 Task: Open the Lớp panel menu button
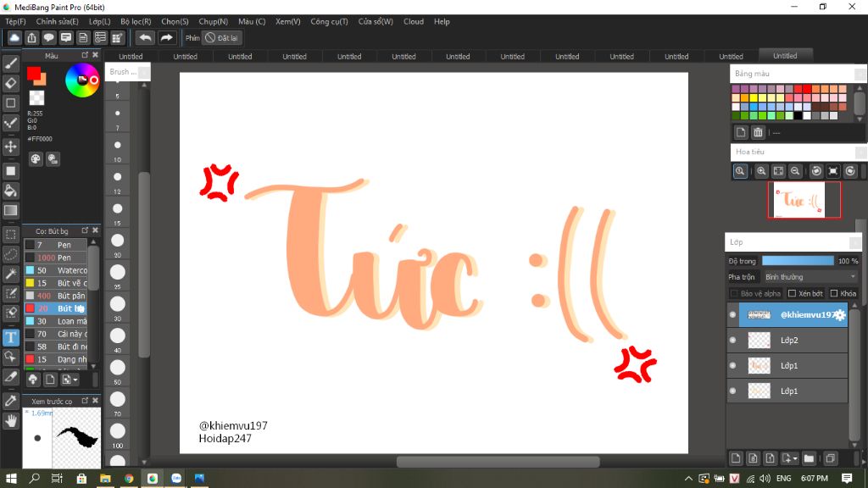click(855, 241)
